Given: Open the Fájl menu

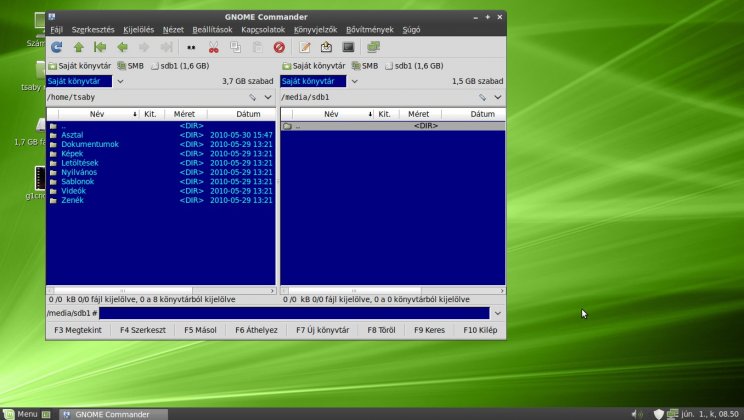Looking at the screenshot, I should pos(56,29).
